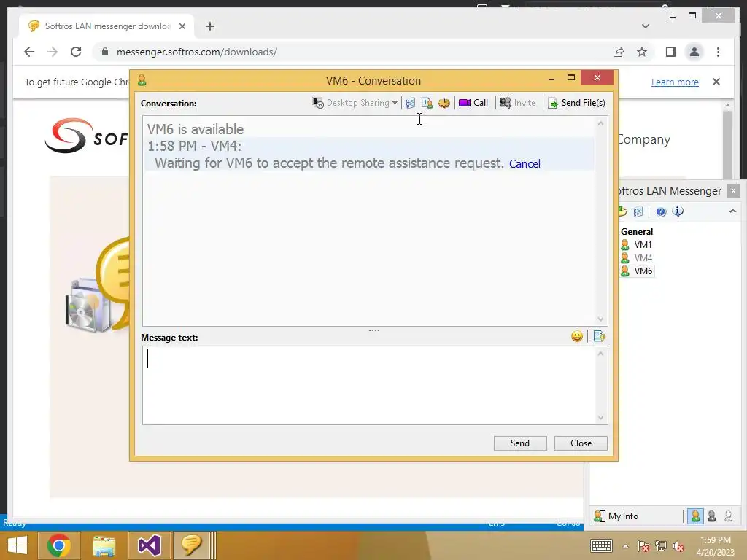This screenshot has width=747, height=560.
Task: Click the Chrome address bar URL
Action: click(x=197, y=52)
